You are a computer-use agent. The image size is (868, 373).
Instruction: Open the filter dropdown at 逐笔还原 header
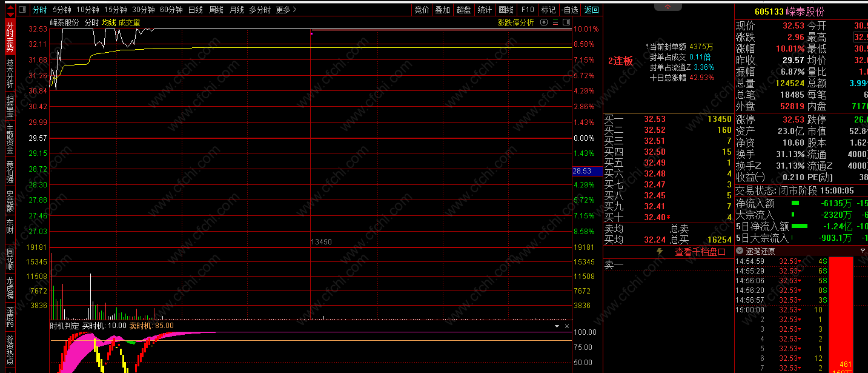(863, 250)
